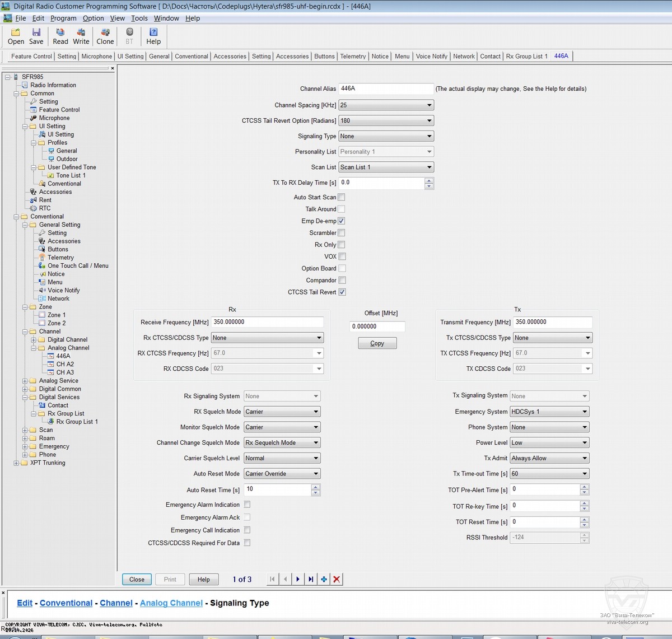Click the Copy frequency button
Screen dimensions: 672x639
point(377,343)
